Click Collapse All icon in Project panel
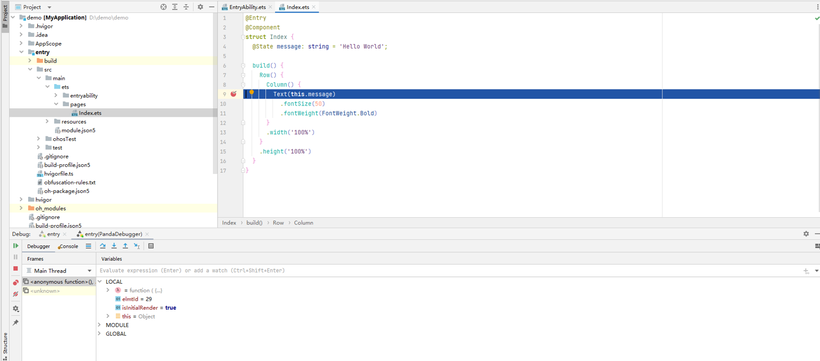Image resolution: width=820 pixels, height=361 pixels. (186, 7)
